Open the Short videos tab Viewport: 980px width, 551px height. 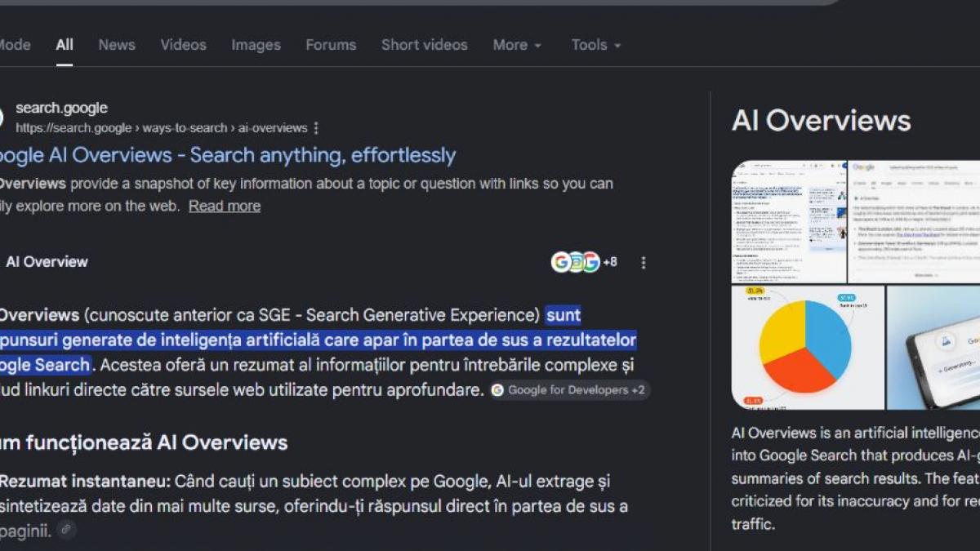click(424, 45)
